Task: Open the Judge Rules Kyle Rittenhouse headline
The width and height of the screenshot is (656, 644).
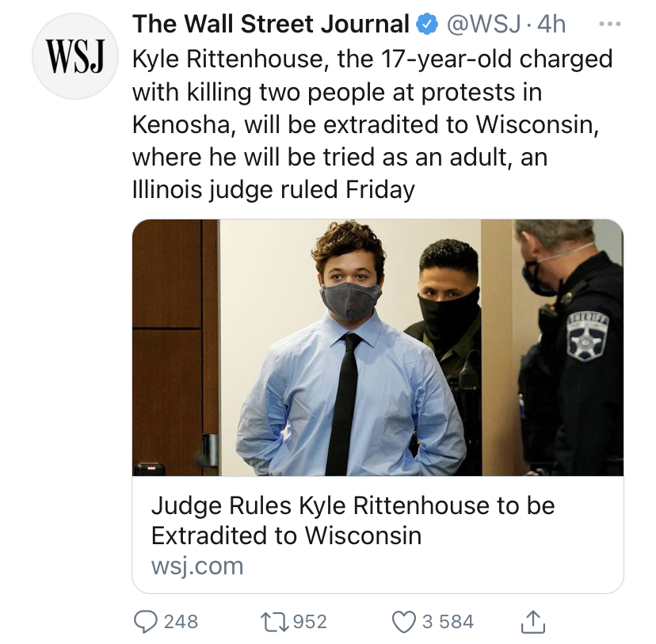Action: pyautogui.click(x=353, y=520)
